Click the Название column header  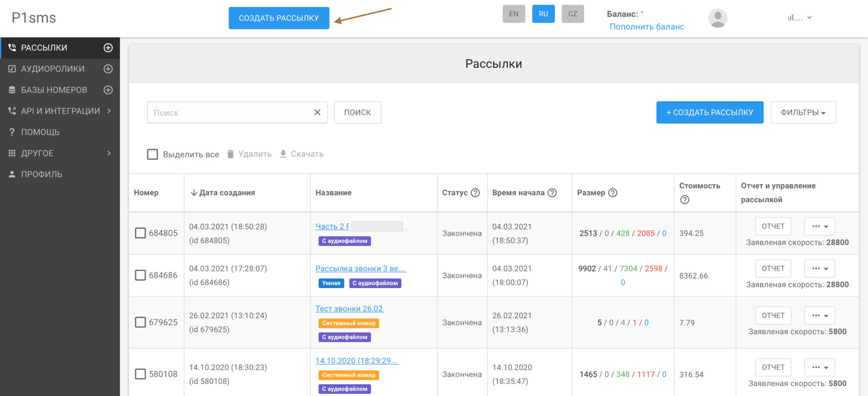point(333,193)
